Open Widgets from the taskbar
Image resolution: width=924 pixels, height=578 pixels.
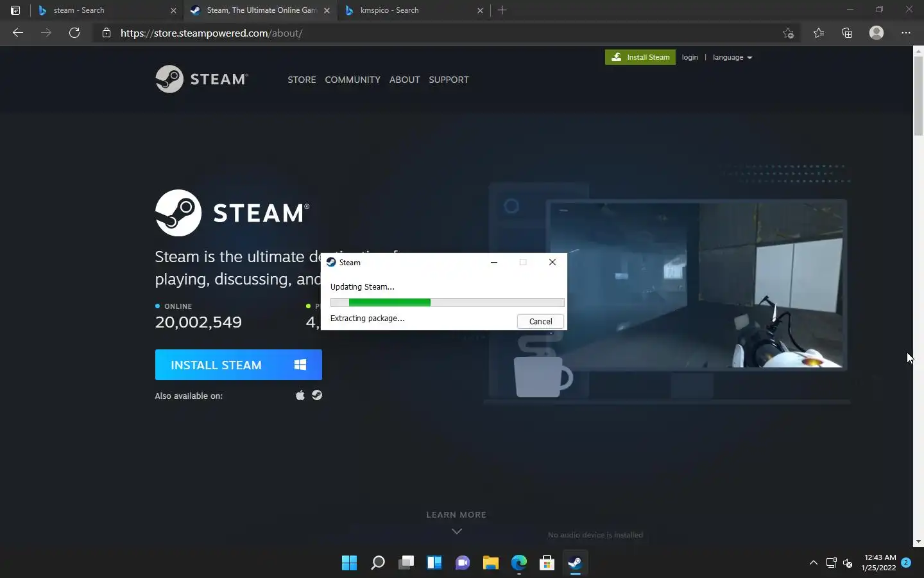point(434,563)
